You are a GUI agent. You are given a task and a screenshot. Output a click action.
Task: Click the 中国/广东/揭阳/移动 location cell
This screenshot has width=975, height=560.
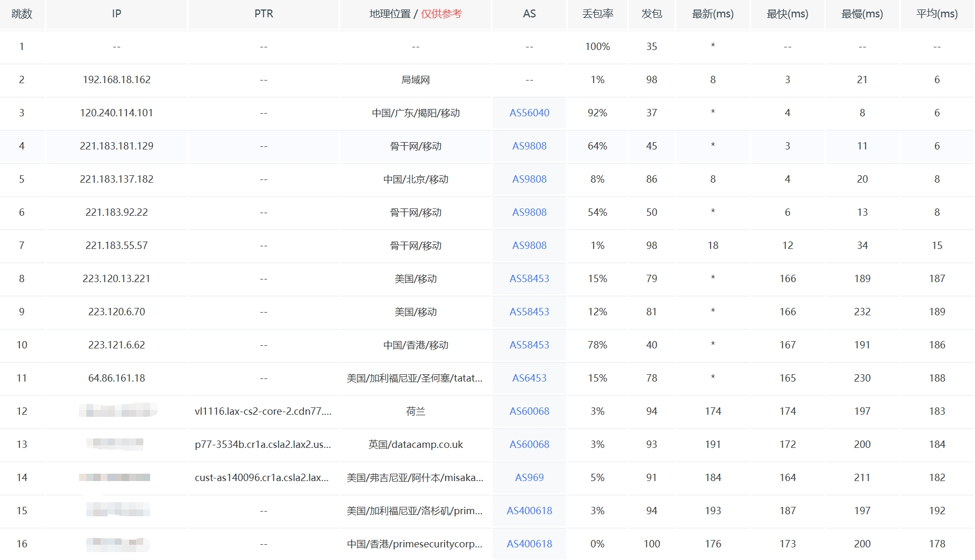point(416,113)
